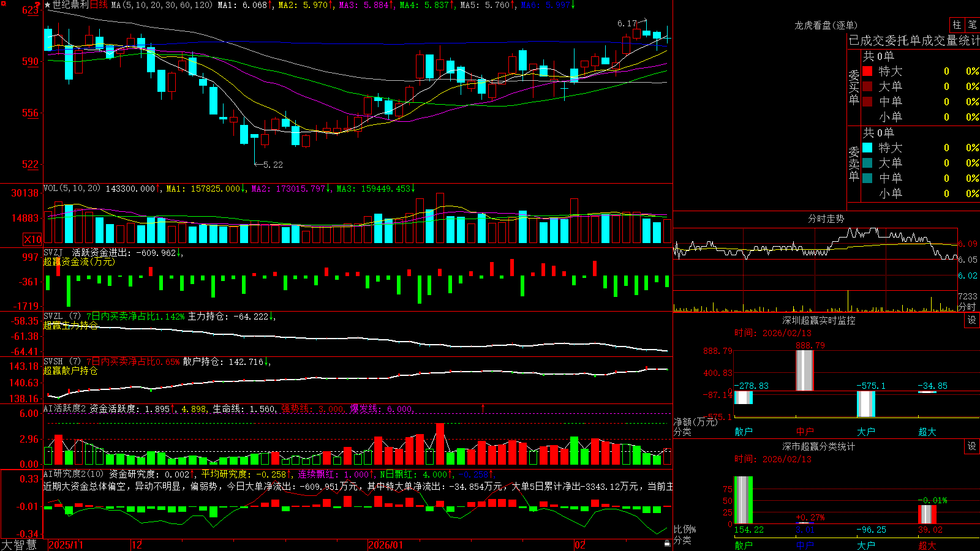
Task: Select the 2025/11 timeline marker
Action: click(x=66, y=545)
